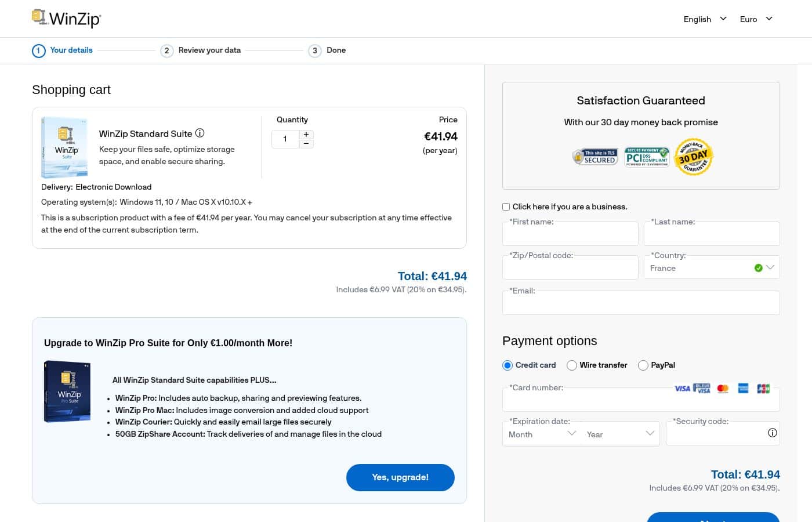812x522 pixels.
Task: Click the WinZip Pro Suite box image
Action: pos(67,391)
